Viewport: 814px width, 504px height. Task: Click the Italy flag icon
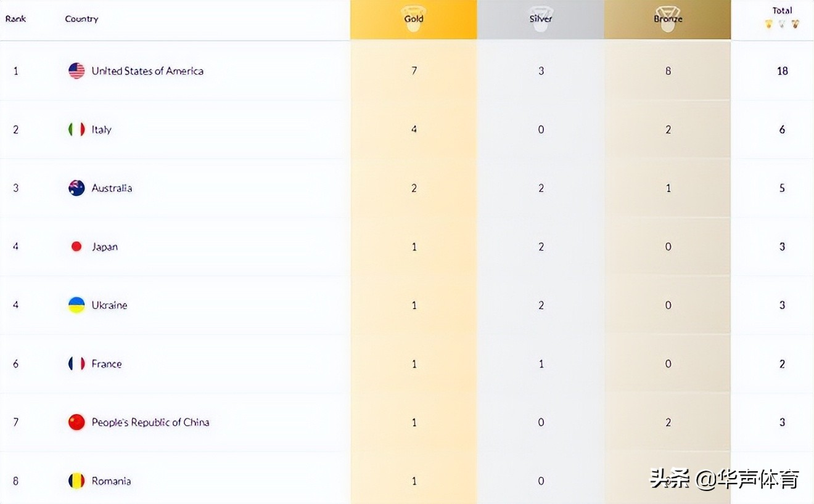[x=76, y=129]
